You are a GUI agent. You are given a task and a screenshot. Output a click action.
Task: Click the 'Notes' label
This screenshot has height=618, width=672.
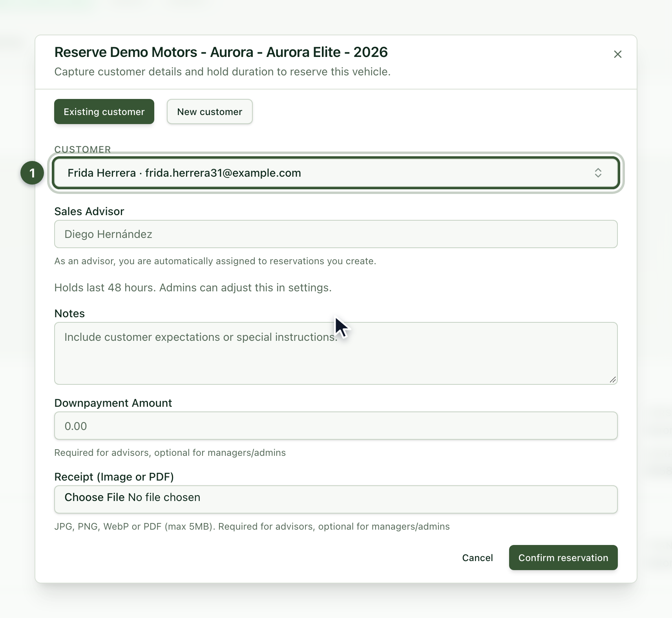tap(69, 313)
